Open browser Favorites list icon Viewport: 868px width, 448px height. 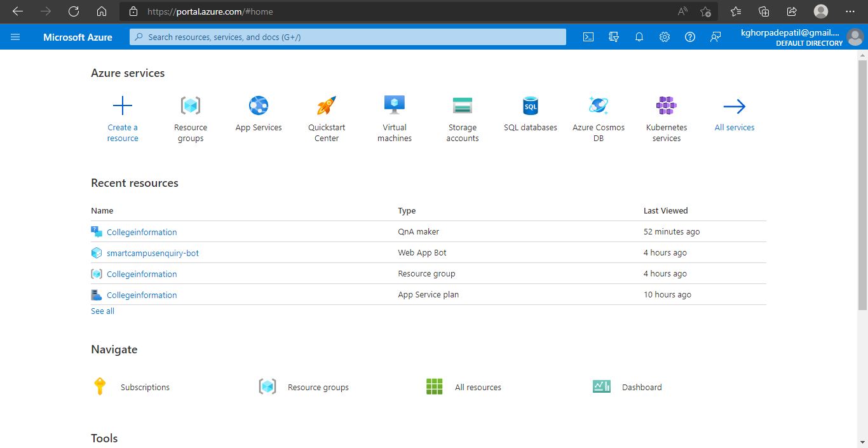(x=736, y=11)
